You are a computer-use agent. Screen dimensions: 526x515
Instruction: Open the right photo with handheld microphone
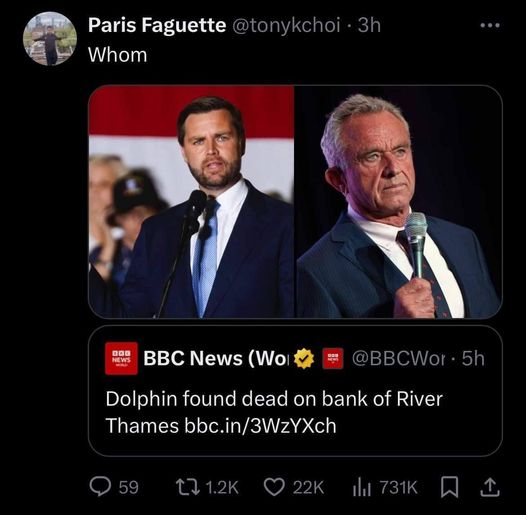pos(399,201)
